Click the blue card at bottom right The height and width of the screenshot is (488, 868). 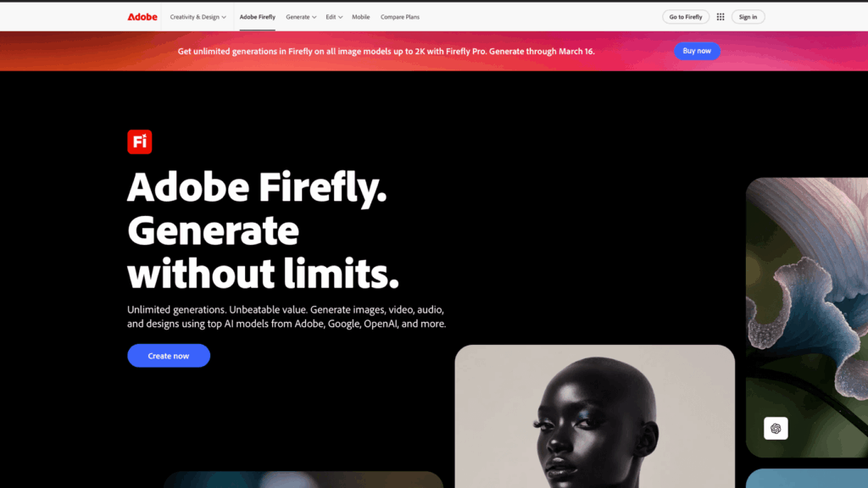click(807, 479)
